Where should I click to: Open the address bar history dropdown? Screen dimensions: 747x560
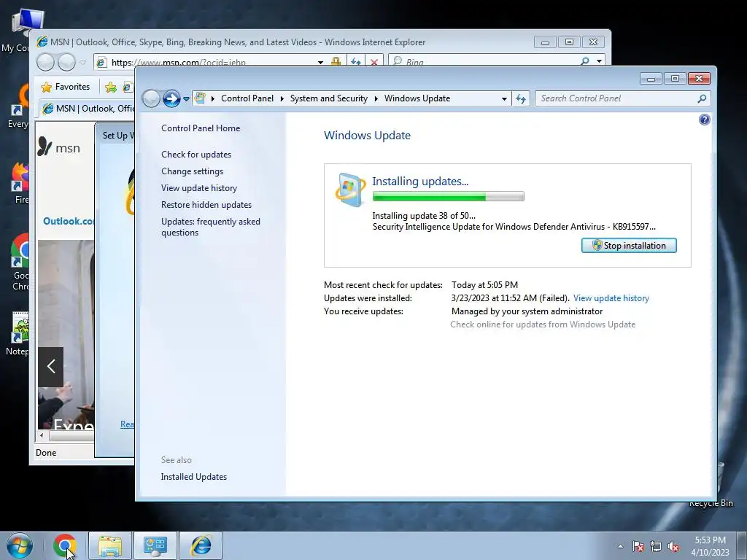point(504,98)
